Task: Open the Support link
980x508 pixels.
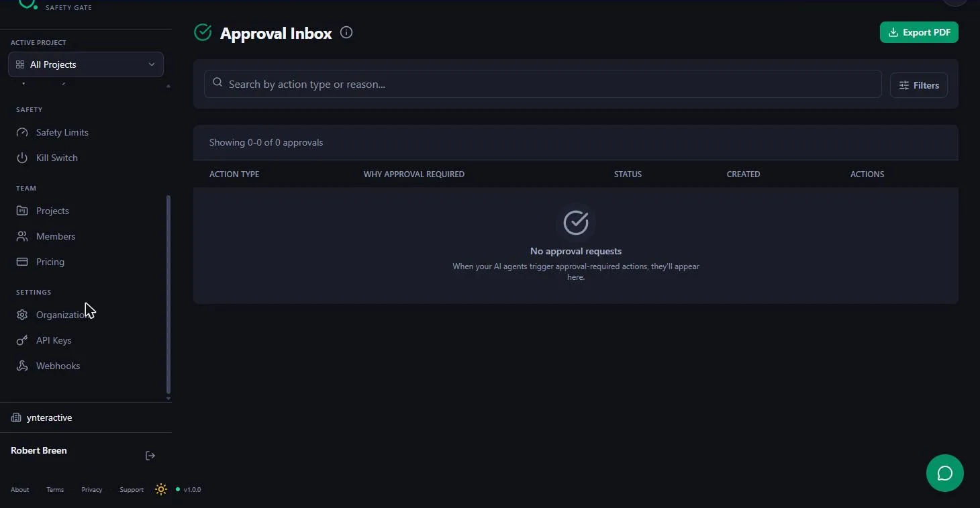Action: tap(132, 489)
